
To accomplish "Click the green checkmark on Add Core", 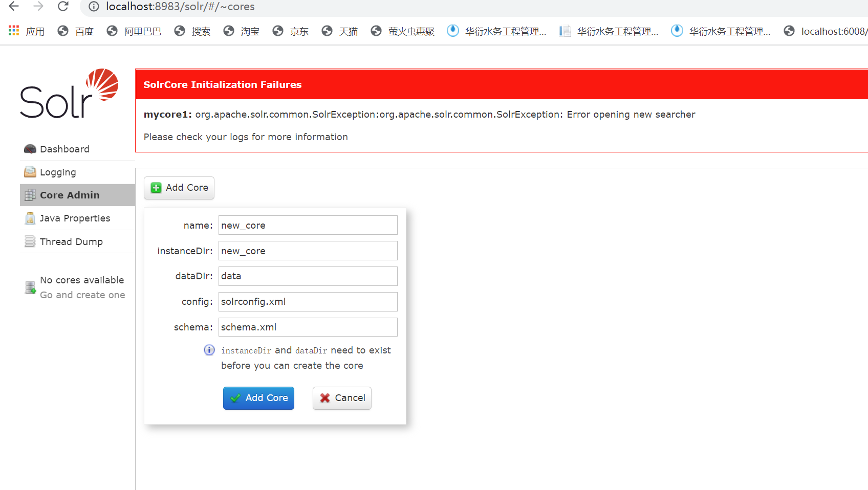I will tap(235, 398).
